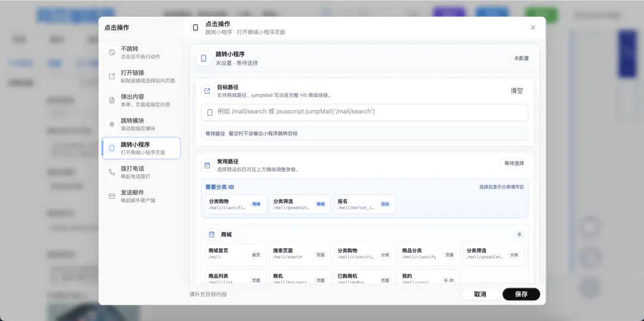Click the 请补充目标内容 footer message
The image size is (644, 321).
[208, 294]
